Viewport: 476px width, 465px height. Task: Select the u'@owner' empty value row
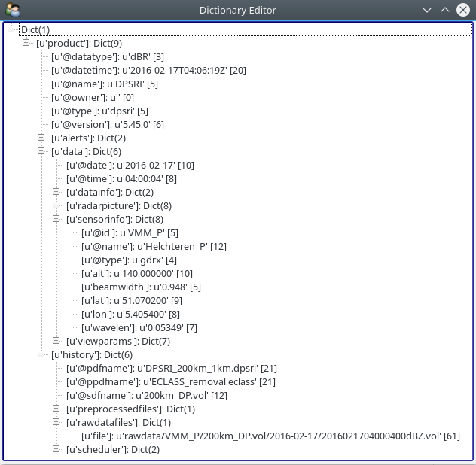coord(93,98)
